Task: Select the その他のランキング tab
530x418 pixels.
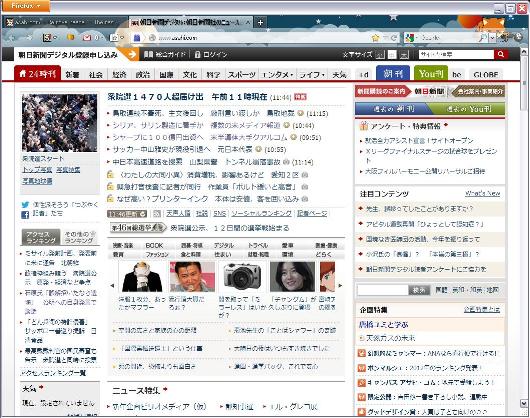Action: 80,237
